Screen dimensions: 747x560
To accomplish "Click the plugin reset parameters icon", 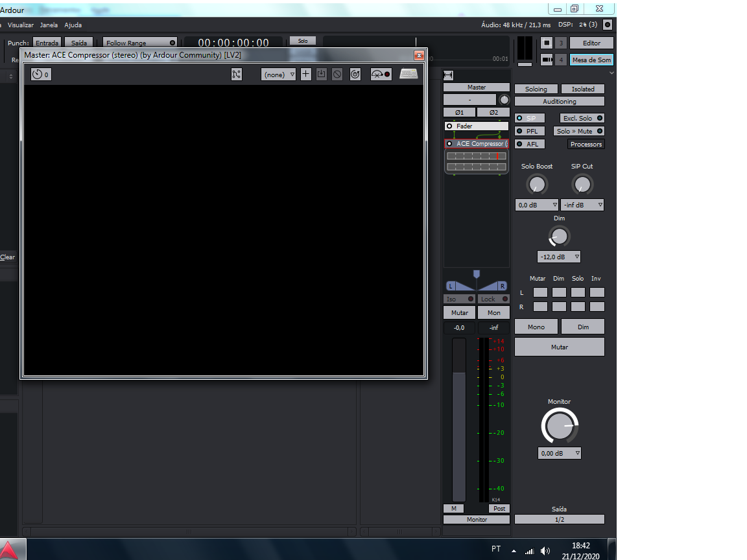I will coord(355,75).
